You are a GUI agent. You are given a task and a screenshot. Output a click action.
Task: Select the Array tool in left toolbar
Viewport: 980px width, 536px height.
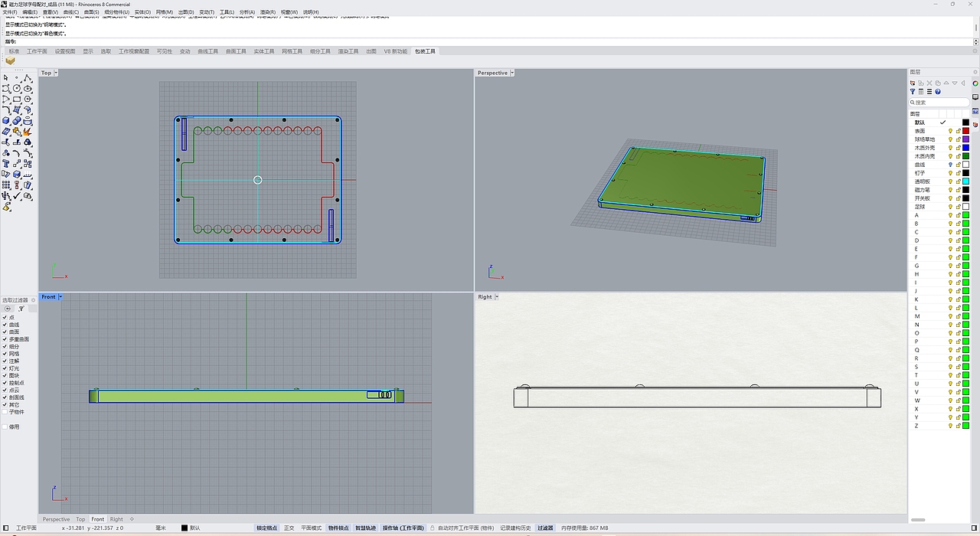(x=6, y=185)
